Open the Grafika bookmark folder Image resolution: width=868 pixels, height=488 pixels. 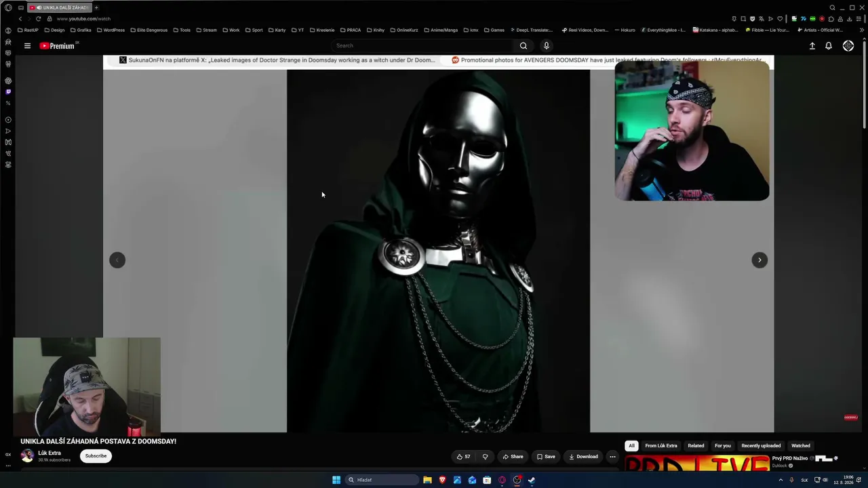(81, 30)
